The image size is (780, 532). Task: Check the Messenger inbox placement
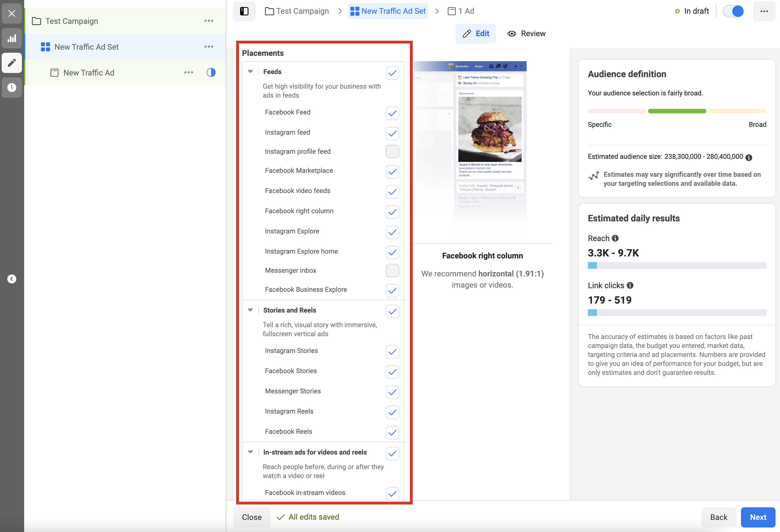(392, 270)
